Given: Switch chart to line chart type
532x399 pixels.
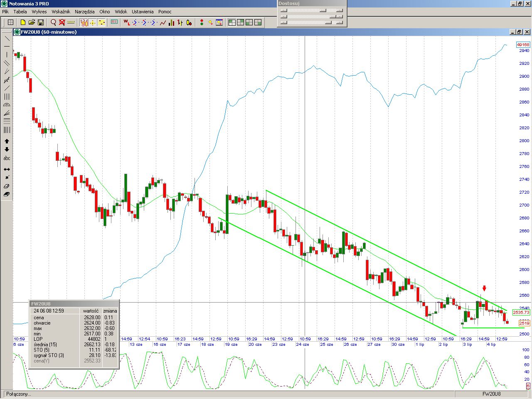Looking at the screenshot, I should click(163, 22).
